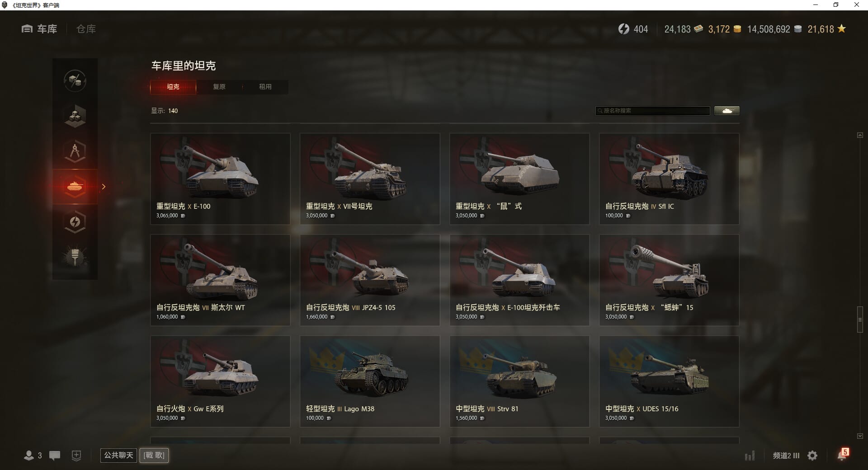Open the 公共聊天 channel button
The image size is (868, 470).
point(118,455)
